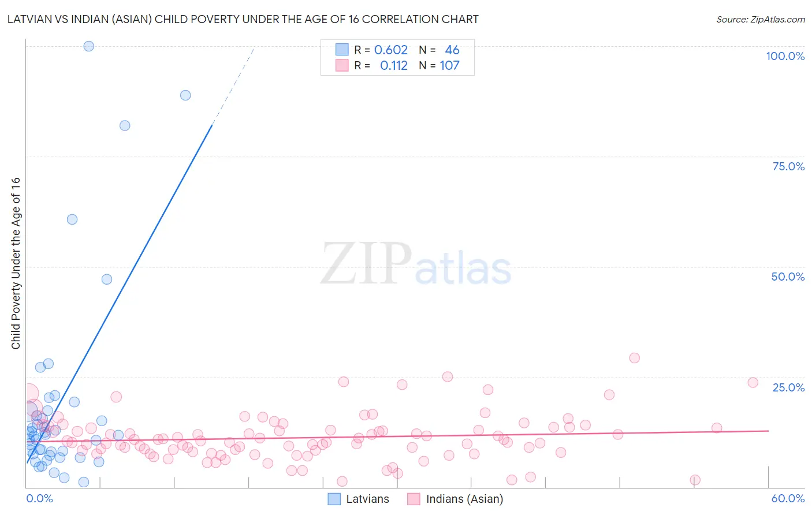Click the chart title text
The height and width of the screenshot is (515, 812).
243,19
